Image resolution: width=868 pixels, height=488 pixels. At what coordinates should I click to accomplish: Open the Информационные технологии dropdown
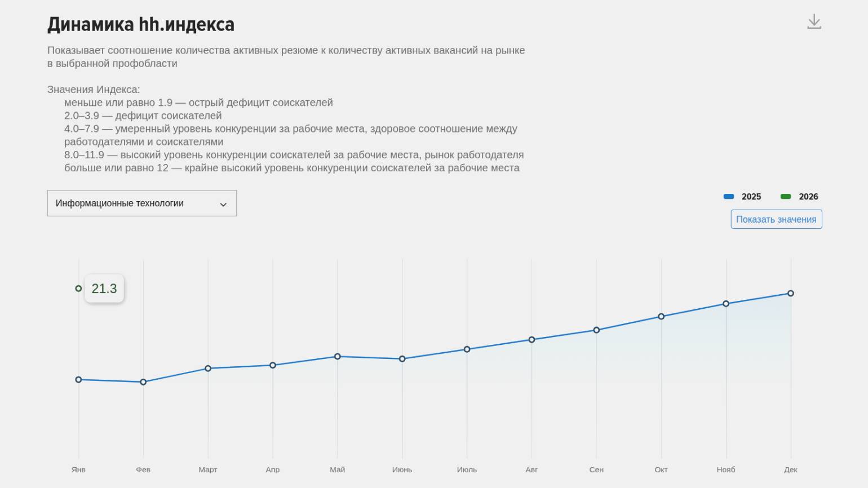pos(141,203)
